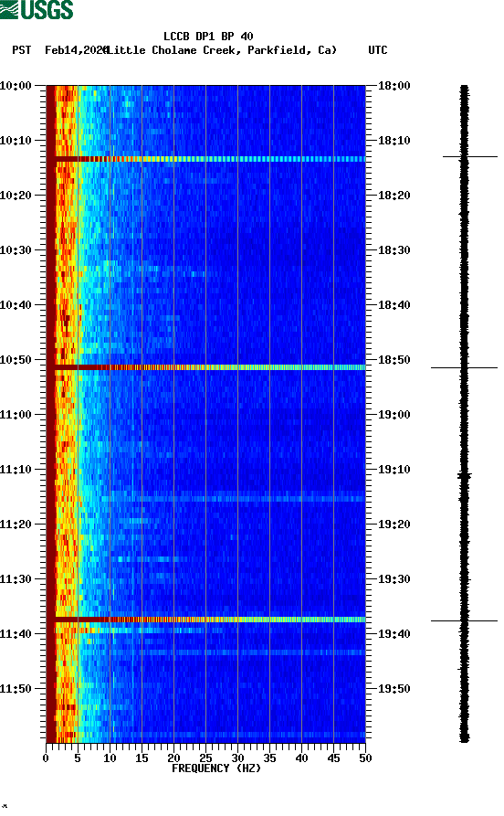This screenshot has width=504, height=816.
Task: Click the 45 Hz frequency tick label
Action: 333,758
